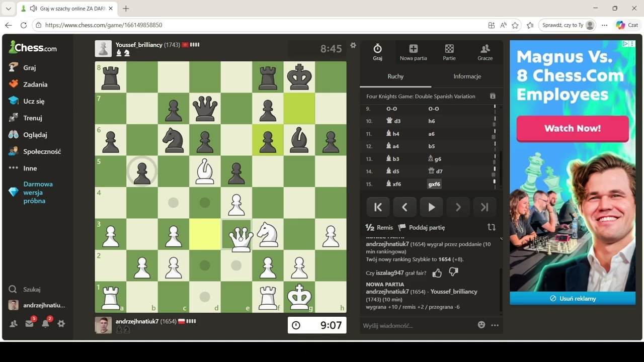Go to previous move button
Image resolution: width=644 pixels, height=362 pixels.
(x=405, y=207)
